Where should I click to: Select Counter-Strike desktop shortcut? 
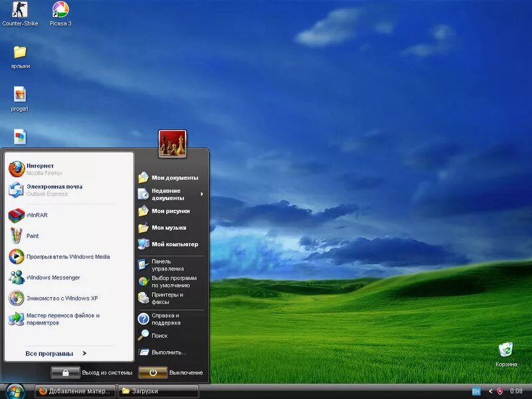click(x=20, y=13)
